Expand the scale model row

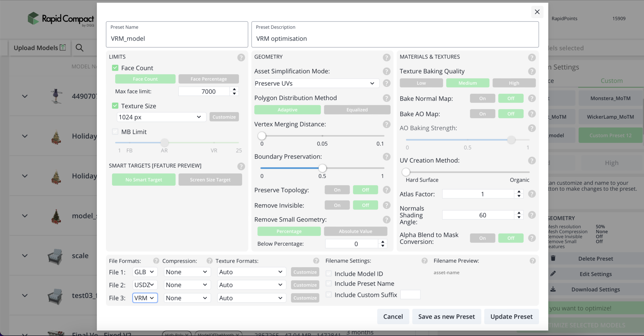(x=25, y=256)
